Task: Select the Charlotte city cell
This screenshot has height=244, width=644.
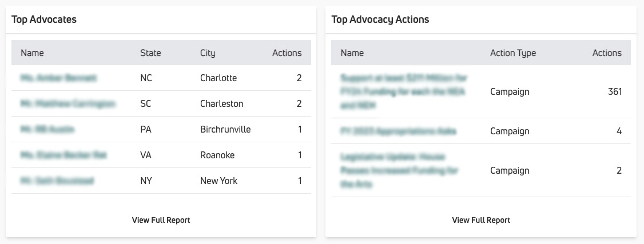Action: coord(218,78)
